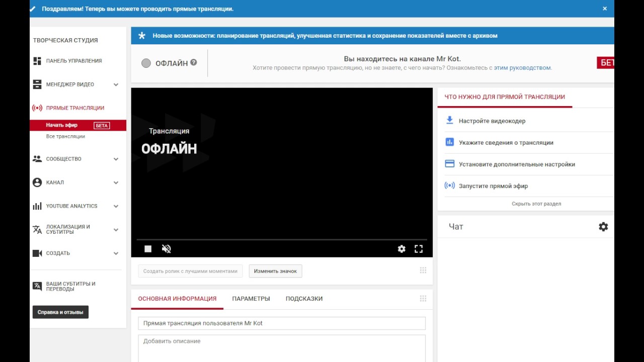Select the Что нужно для прямой трансляции tab
644x362 pixels.
[505, 97]
